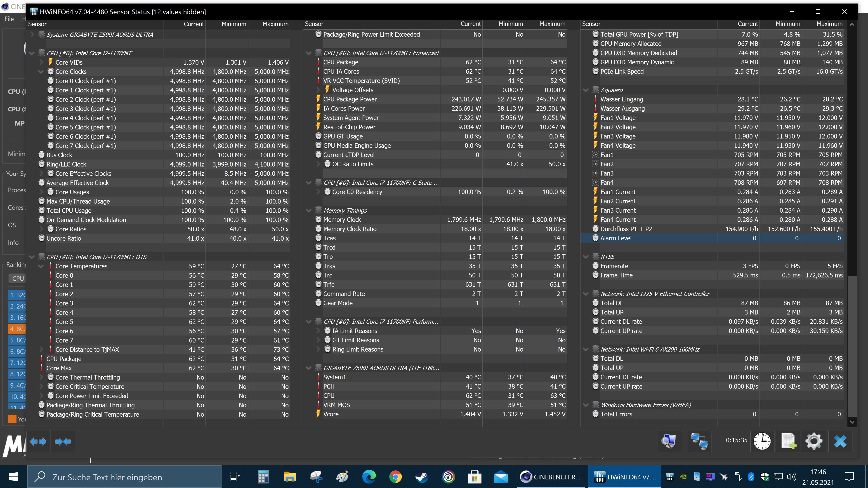This screenshot has width=868, height=488.
Task: Expand the Core VIDs entry
Action: pyautogui.click(x=41, y=62)
